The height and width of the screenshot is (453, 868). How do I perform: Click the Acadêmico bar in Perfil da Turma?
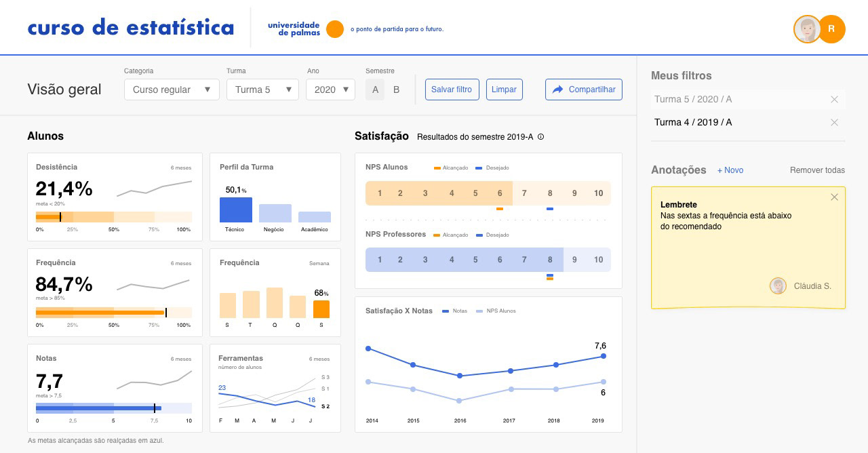tap(315, 217)
